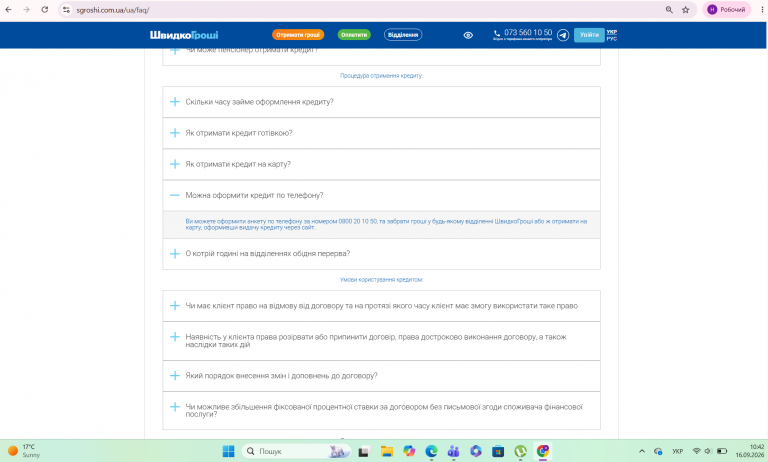The height and width of the screenshot is (462, 768).
Task: Collapse 'Можна оформити кредит по телефону?'
Action: [382, 195]
